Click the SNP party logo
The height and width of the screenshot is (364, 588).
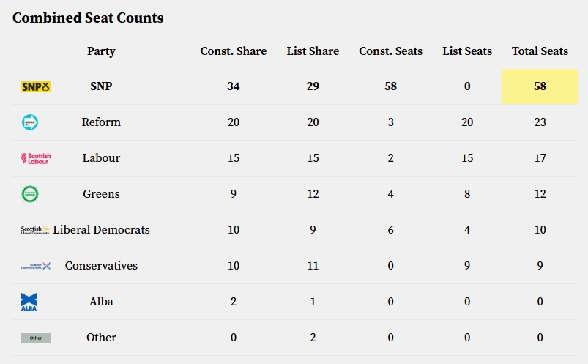click(x=35, y=86)
